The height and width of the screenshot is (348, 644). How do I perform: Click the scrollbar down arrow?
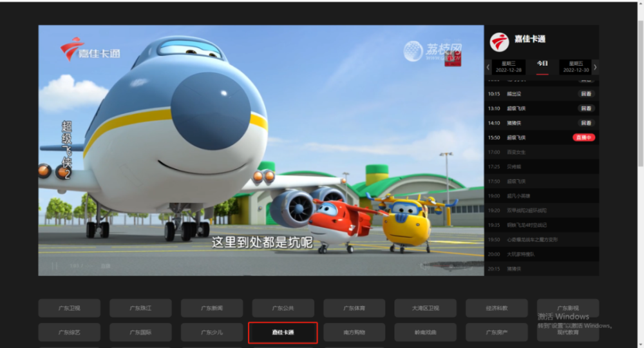tap(640, 344)
